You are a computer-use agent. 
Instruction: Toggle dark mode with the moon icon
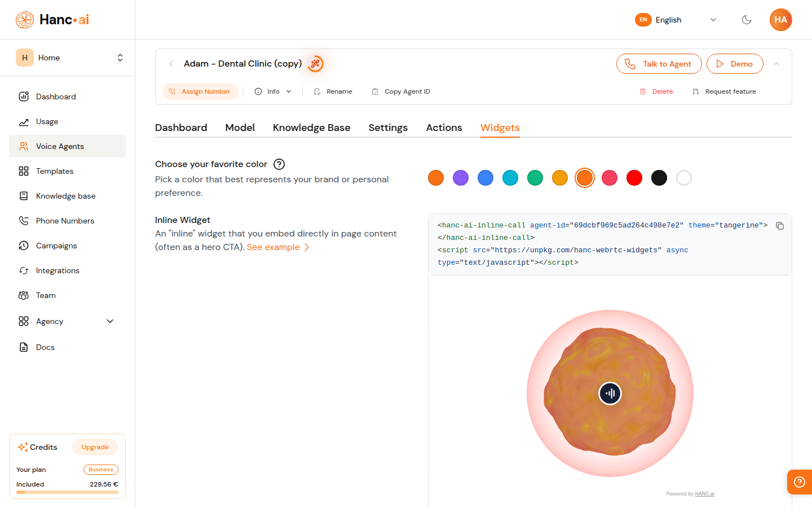tap(747, 20)
